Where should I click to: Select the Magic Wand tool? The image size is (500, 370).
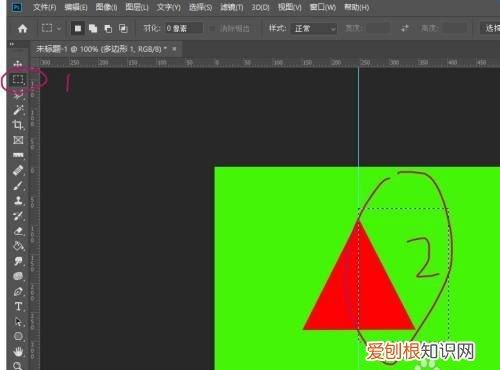point(18,110)
